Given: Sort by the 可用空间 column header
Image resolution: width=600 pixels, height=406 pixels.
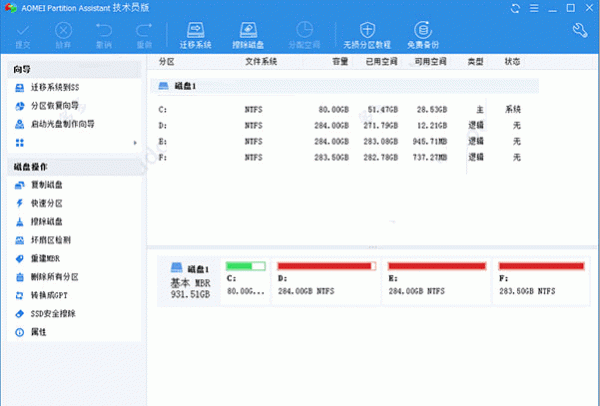Looking at the screenshot, I should pyautogui.click(x=430, y=62).
